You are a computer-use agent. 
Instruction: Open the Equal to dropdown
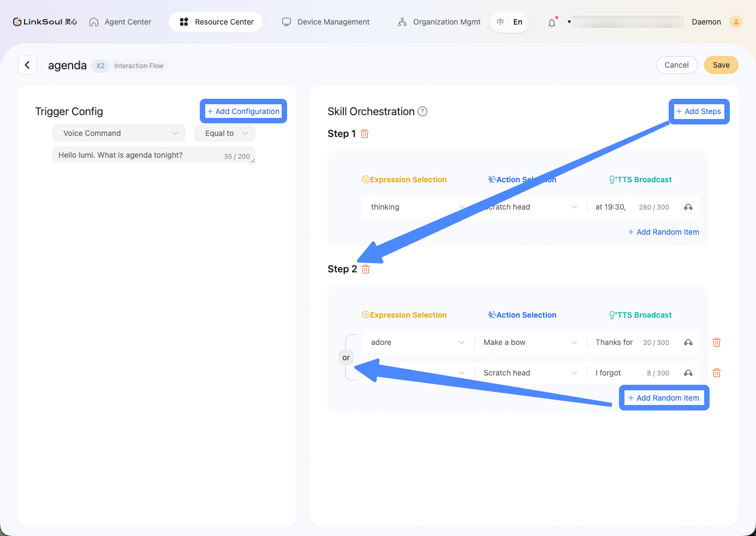(225, 133)
